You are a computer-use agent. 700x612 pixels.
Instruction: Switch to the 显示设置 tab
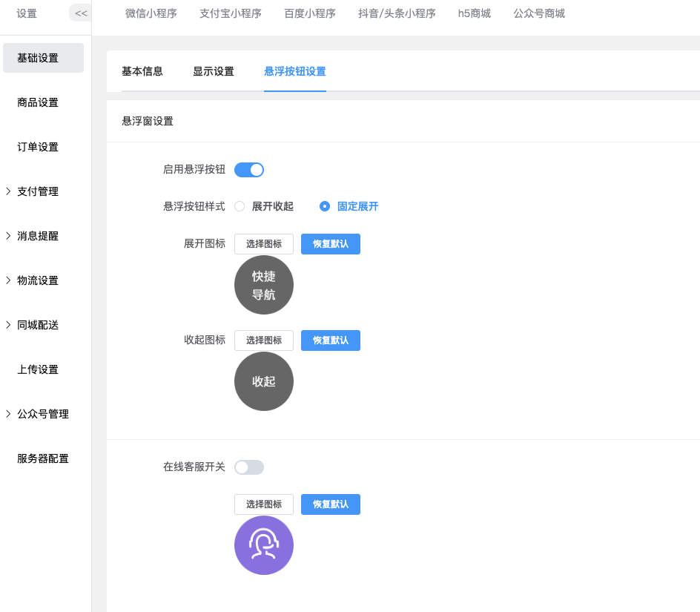(x=214, y=71)
